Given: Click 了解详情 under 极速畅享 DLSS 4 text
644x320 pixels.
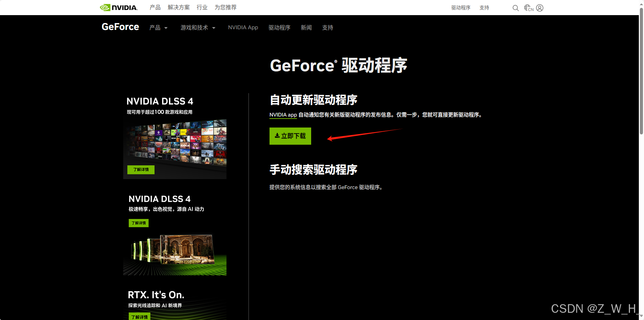Looking at the screenshot, I should (139, 223).
